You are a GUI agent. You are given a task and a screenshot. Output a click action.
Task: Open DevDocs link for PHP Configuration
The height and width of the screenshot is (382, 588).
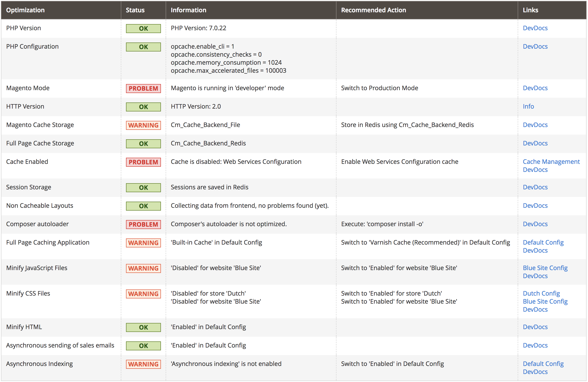tap(535, 47)
